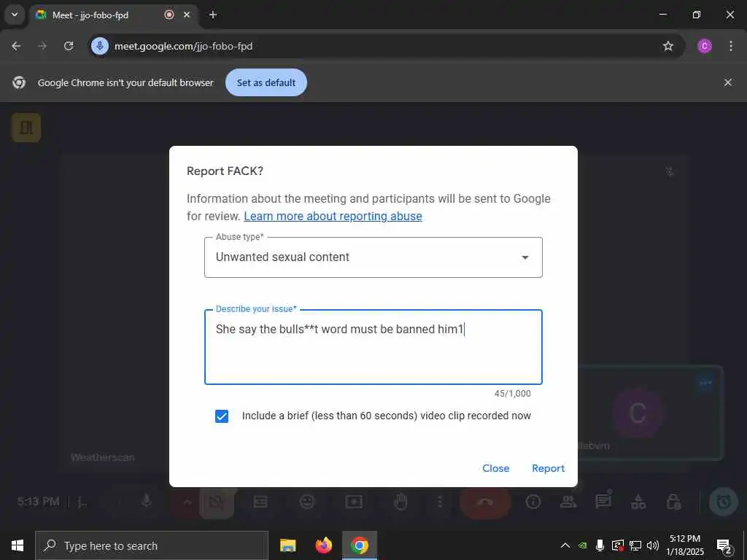Open Chrome three-dot menu
The width and height of the screenshot is (747, 560).
click(730, 46)
